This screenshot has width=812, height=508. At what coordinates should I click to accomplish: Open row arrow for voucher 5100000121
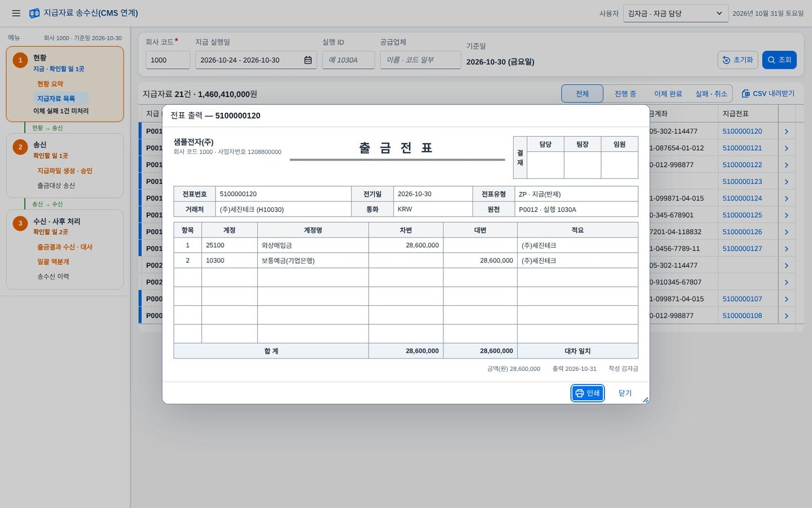click(x=787, y=148)
